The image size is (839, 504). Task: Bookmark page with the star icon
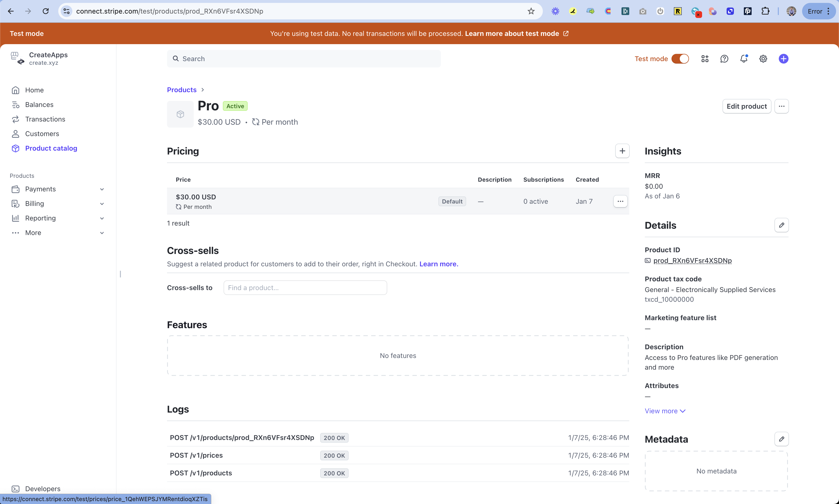(531, 11)
